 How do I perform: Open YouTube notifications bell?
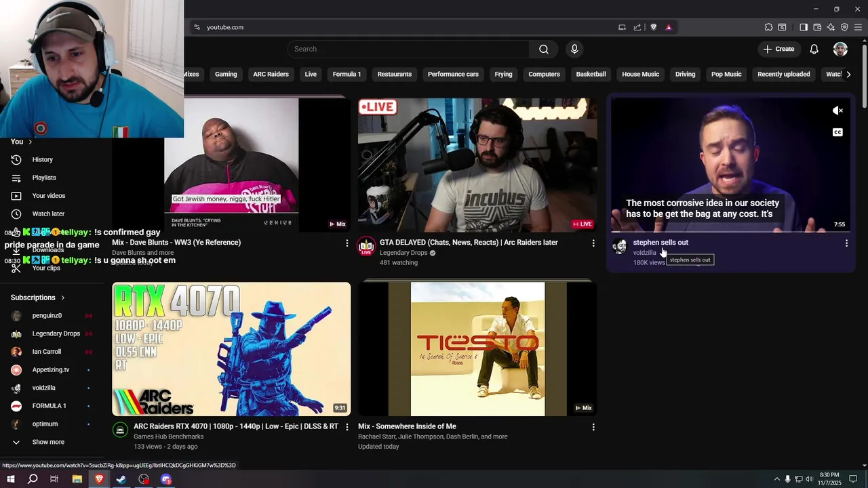(x=814, y=49)
